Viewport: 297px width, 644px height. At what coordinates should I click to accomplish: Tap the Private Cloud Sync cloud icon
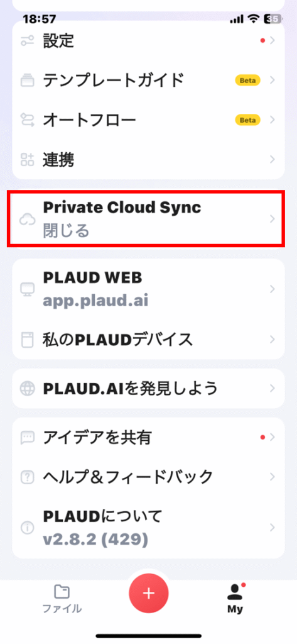tap(27, 219)
